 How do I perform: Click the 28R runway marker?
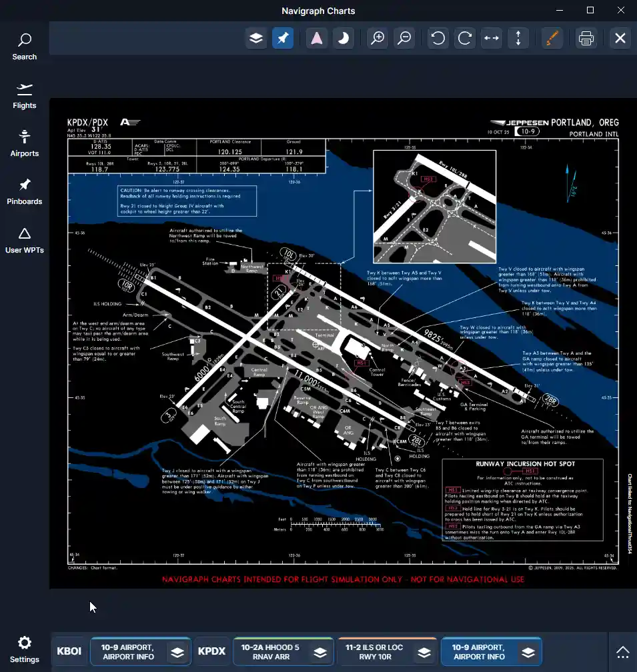(550, 400)
